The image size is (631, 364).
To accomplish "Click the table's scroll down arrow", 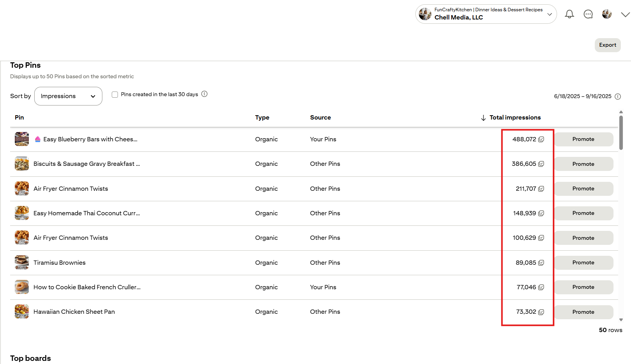I will click(x=621, y=320).
